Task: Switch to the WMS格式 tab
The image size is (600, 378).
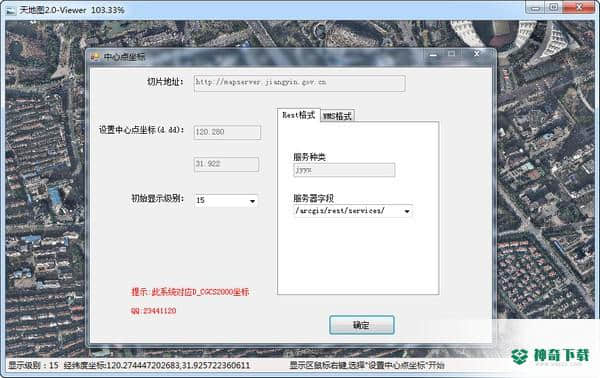Action: point(337,116)
